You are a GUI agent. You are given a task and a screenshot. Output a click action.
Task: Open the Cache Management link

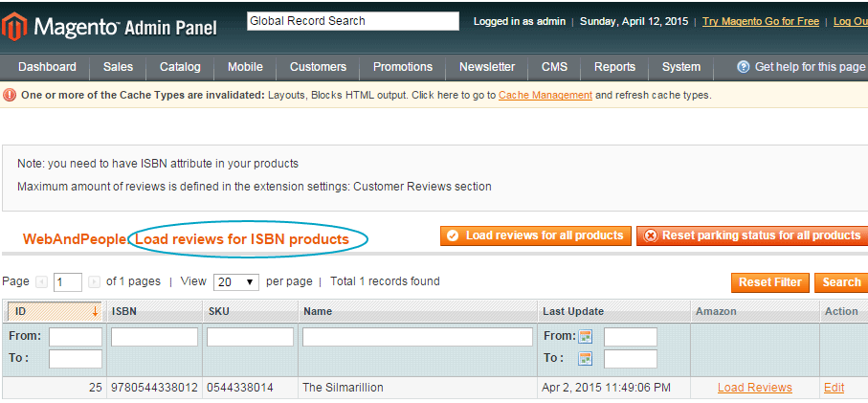click(545, 95)
